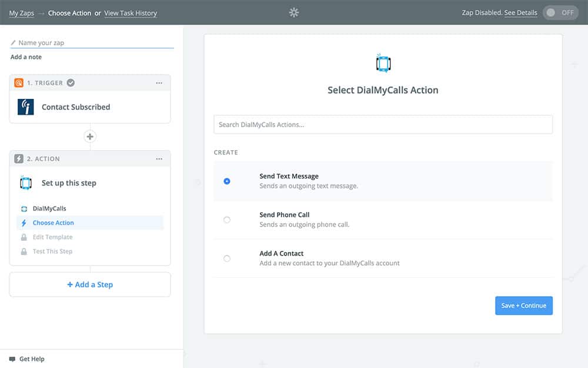Click the trigger completed checkmark icon
The width and height of the screenshot is (588, 368).
[71, 83]
